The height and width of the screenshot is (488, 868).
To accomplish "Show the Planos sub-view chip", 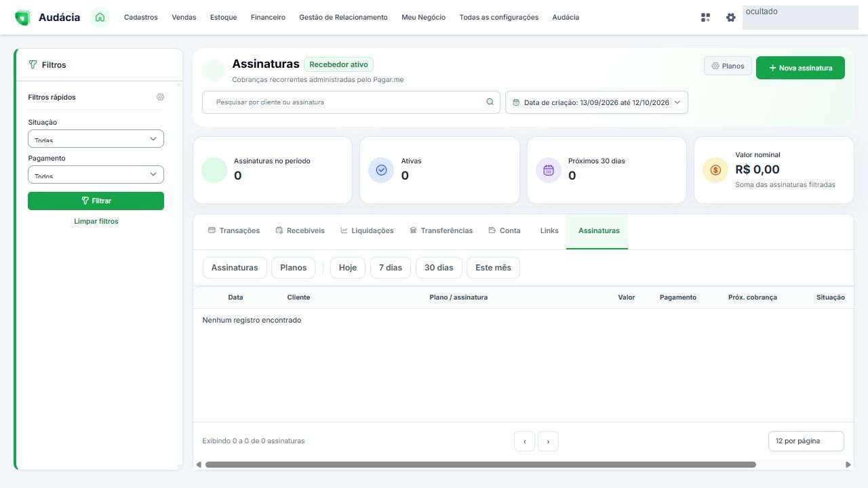I will coord(294,268).
